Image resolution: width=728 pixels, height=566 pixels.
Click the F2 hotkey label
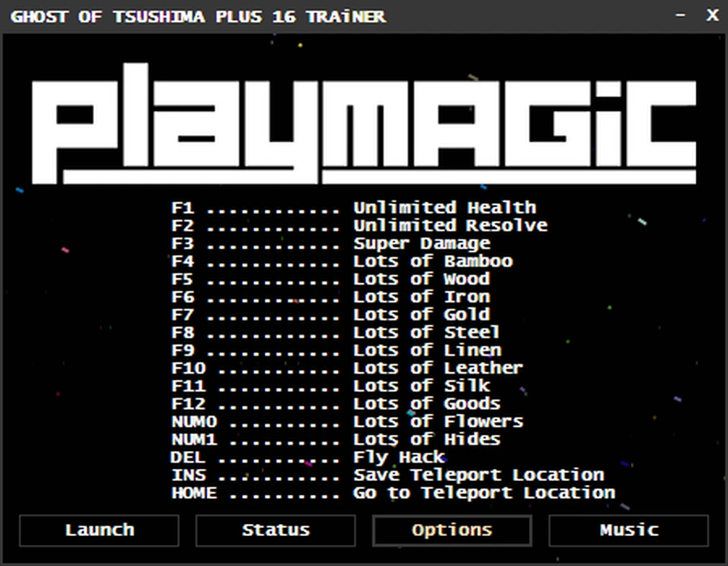tap(183, 226)
